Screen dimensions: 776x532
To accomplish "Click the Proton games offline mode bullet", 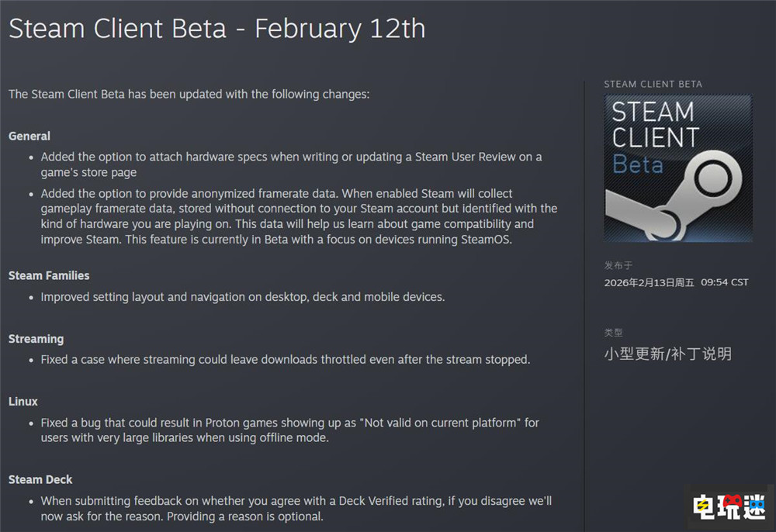I will click(x=289, y=430).
